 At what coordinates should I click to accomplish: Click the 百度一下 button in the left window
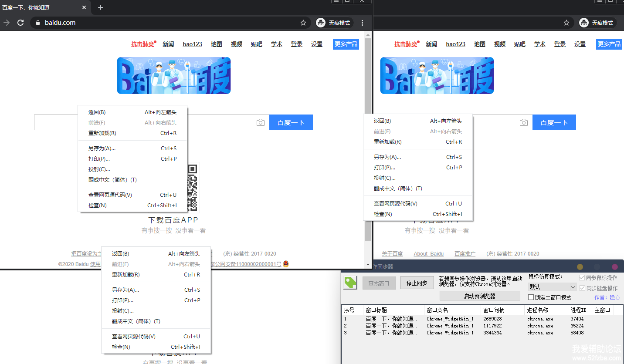pos(291,122)
